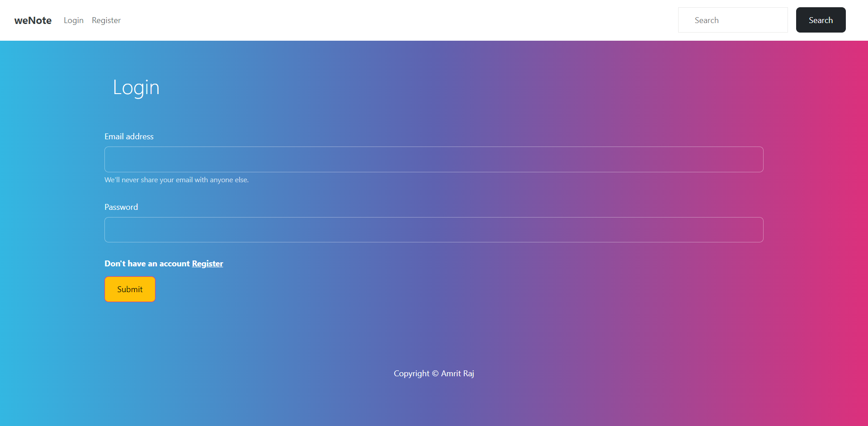Click the Login page heading
868x426 pixels.
tap(136, 87)
